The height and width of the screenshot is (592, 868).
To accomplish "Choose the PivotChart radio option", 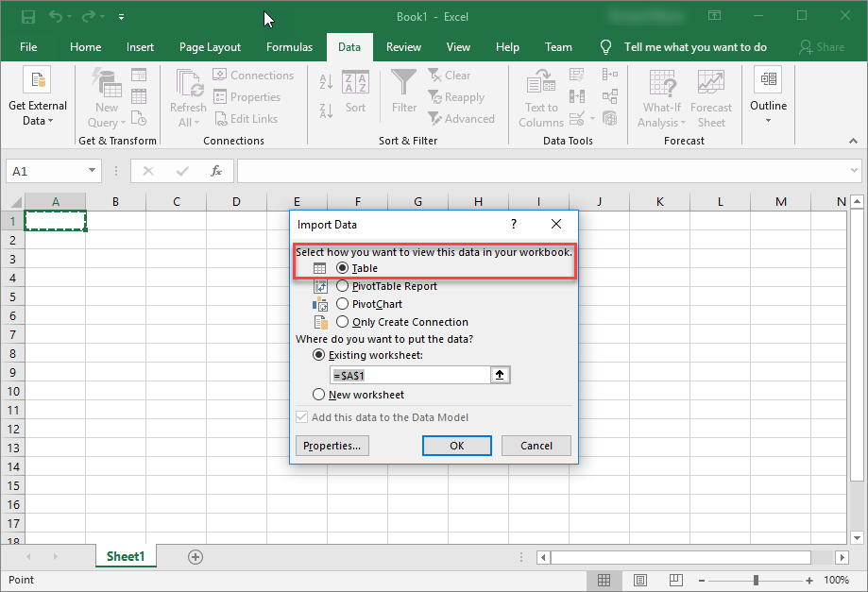I will (343, 304).
